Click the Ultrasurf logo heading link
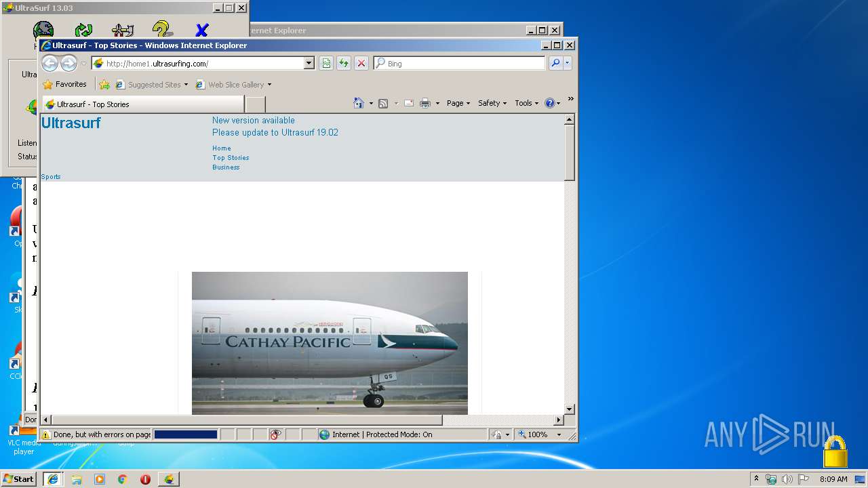 [71, 123]
